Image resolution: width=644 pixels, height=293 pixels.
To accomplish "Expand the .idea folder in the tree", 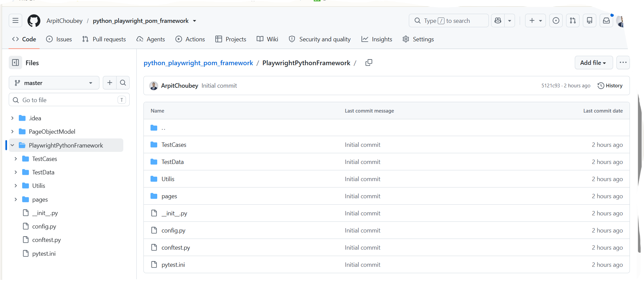I will (x=12, y=118).
